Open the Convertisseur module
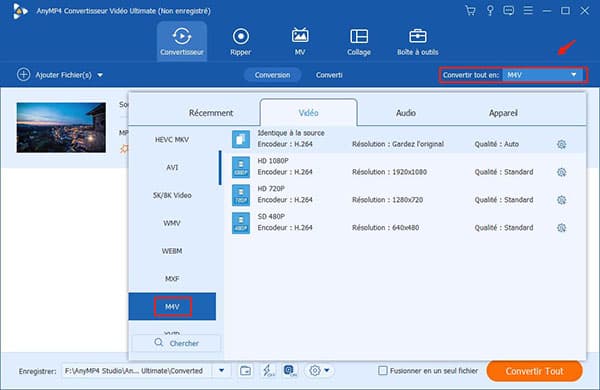The image size is (600, 390). pos(182,41)
